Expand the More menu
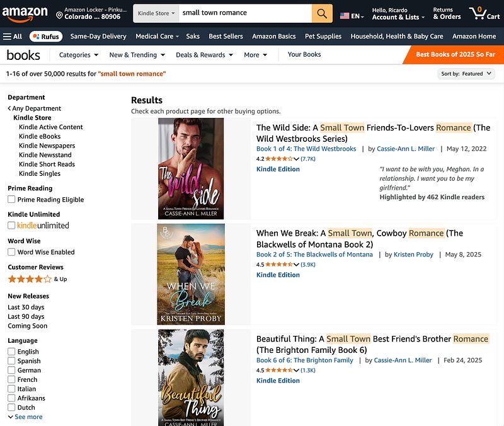This screenshot has width=504, height=426. [256, 55]
